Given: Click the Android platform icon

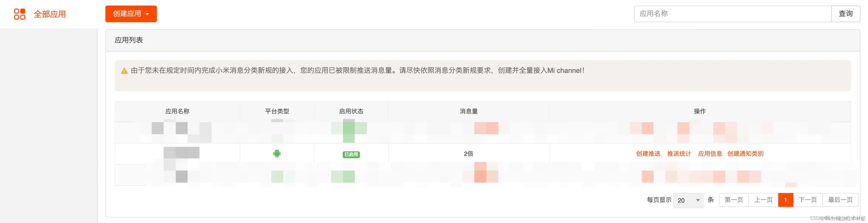Looking at the screenshot, I should 277,154.
